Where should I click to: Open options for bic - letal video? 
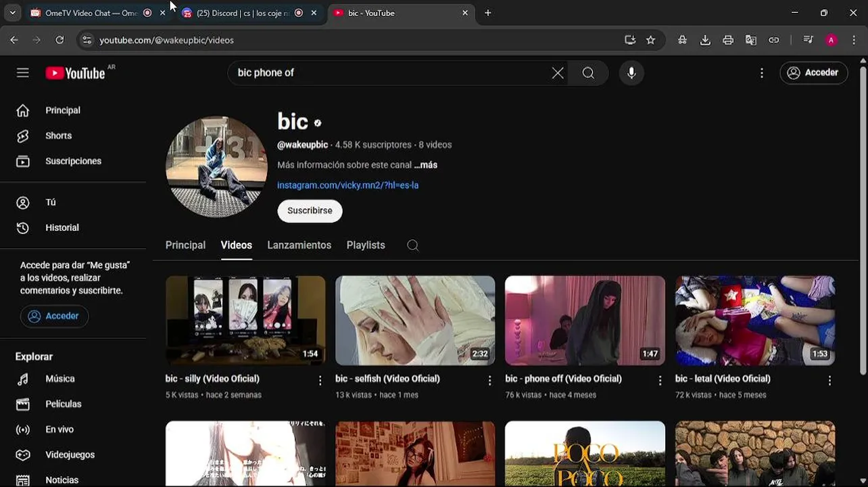point(830,381)
